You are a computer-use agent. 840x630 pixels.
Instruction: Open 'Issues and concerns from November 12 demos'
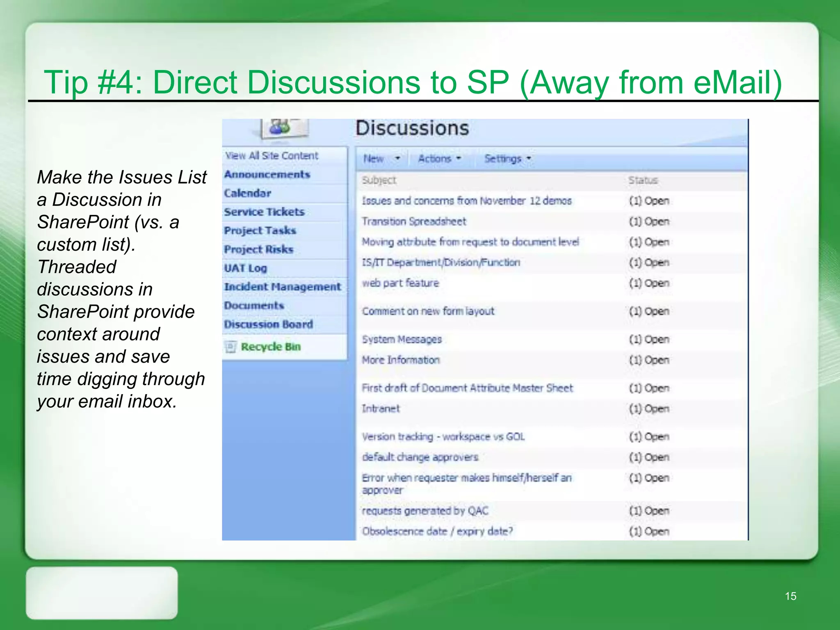[x=467, y=201]
